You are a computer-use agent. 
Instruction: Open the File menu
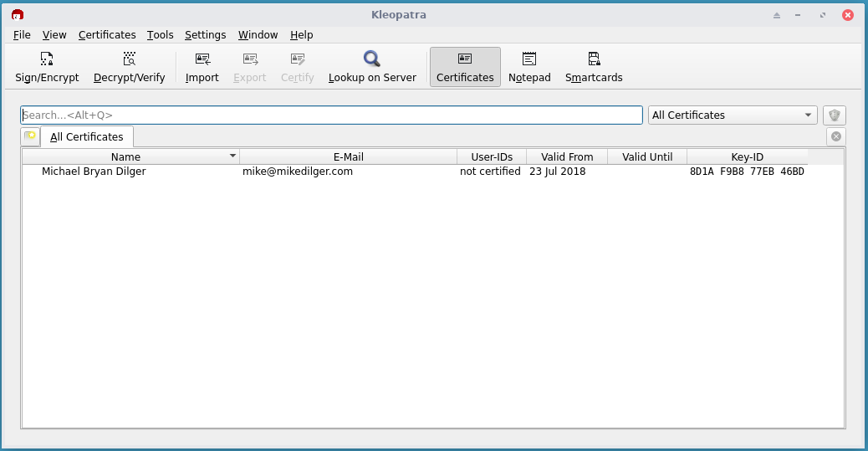coord(22,35)
